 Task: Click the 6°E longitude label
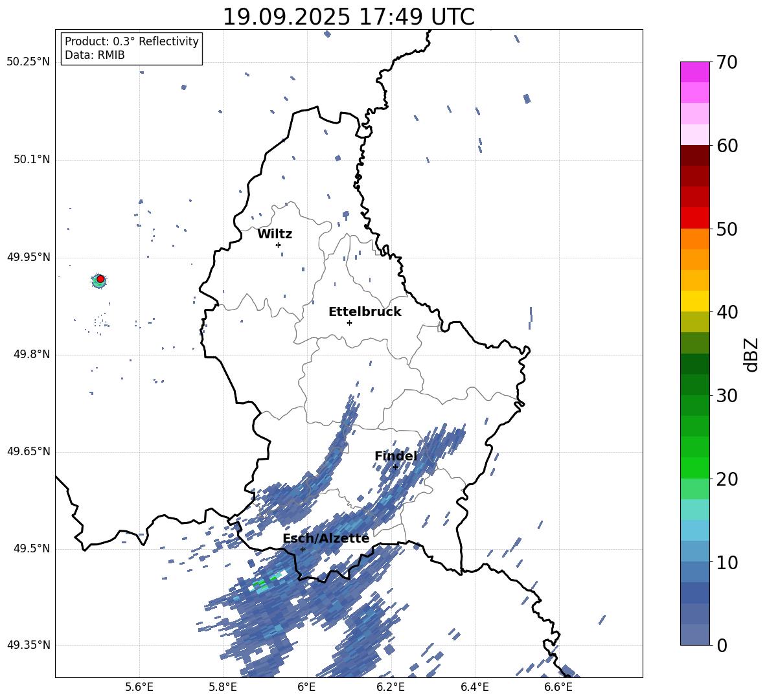click(x=306, y=687)
